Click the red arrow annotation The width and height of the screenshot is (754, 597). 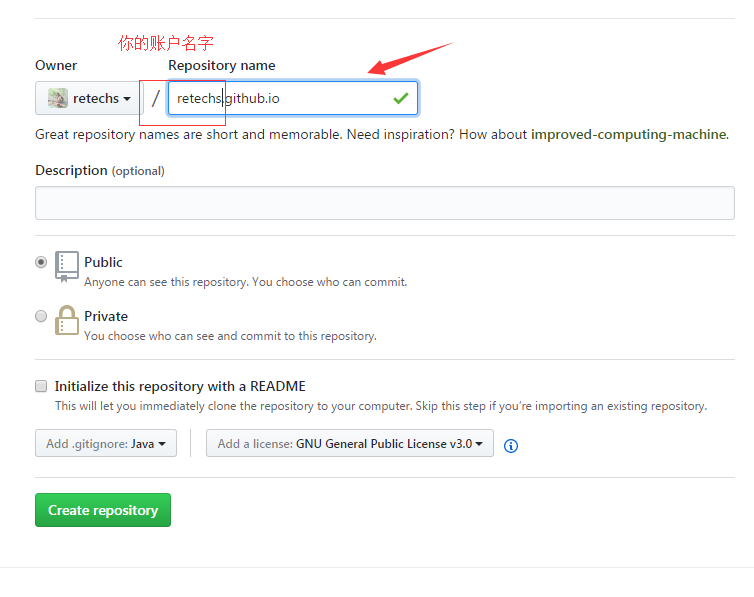point(410,58)
